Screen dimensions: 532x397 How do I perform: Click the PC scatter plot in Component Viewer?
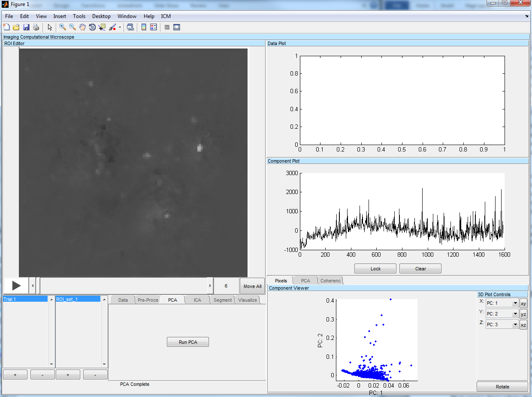(x=378, y=340)
